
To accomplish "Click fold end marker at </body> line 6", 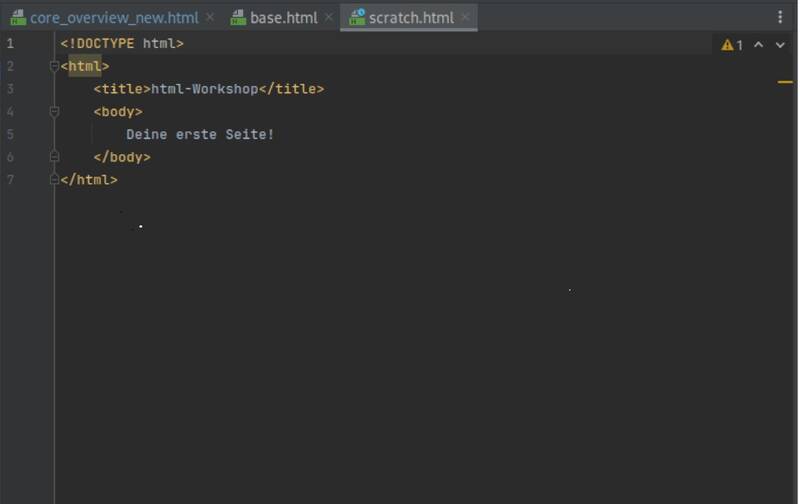I will (54, 157).
